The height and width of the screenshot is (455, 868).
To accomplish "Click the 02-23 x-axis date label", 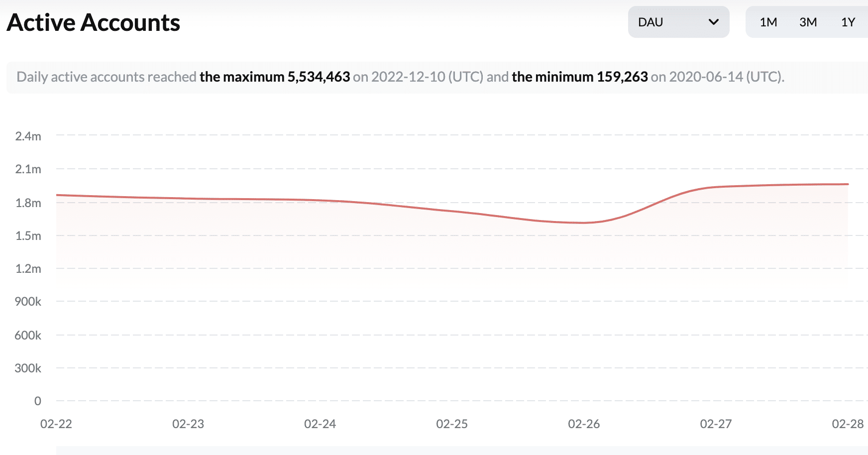I will tap(188, 424).
